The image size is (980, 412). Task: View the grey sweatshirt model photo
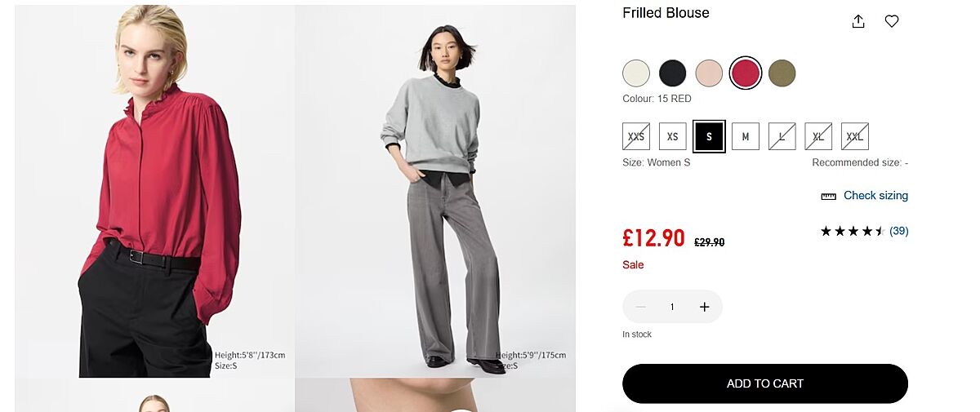coord(435,192)
